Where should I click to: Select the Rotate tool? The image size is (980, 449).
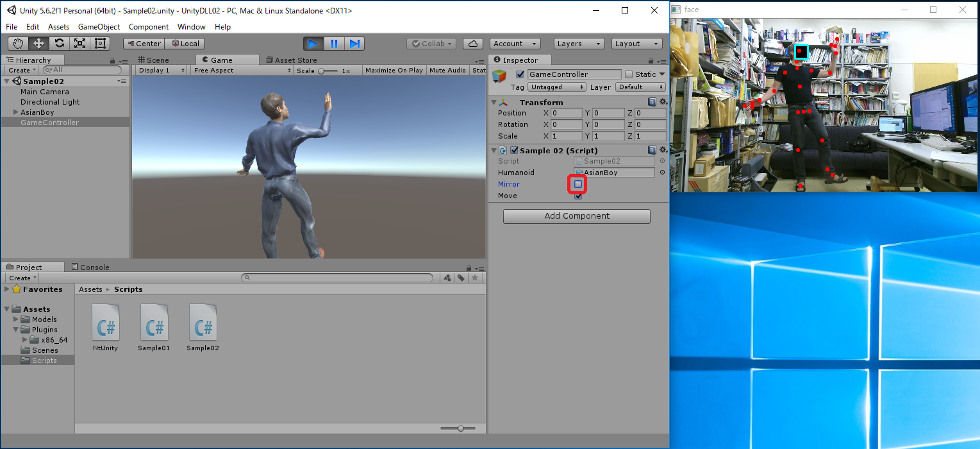(x=59, y=44)
